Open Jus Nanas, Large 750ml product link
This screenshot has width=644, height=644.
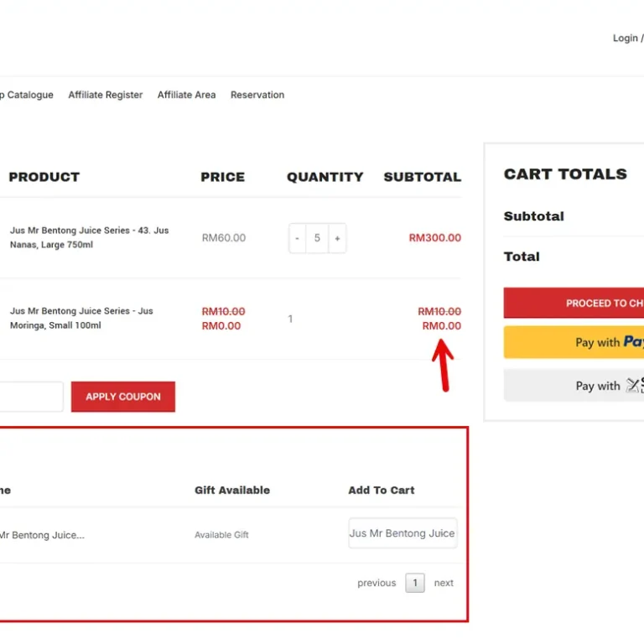[89, 237]
